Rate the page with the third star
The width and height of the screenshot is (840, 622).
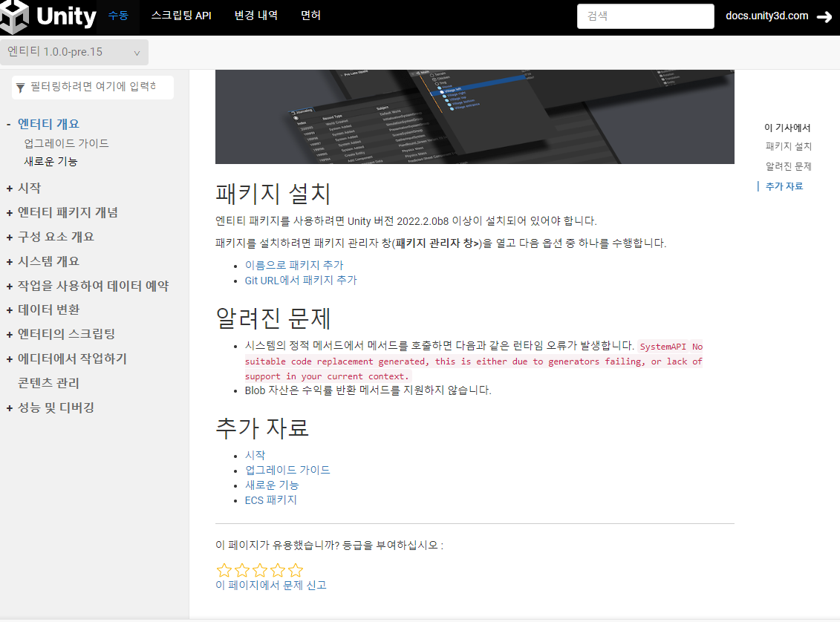tap(260, 569)
